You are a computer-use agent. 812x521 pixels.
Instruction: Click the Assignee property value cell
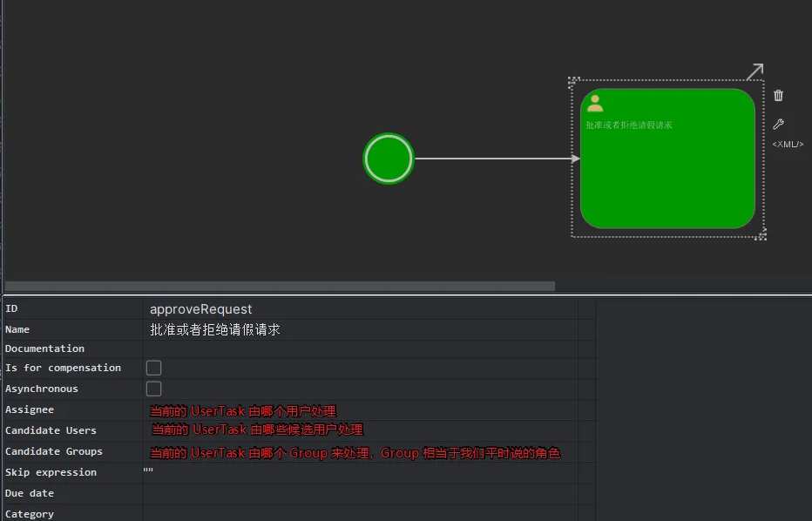(357, 410)
